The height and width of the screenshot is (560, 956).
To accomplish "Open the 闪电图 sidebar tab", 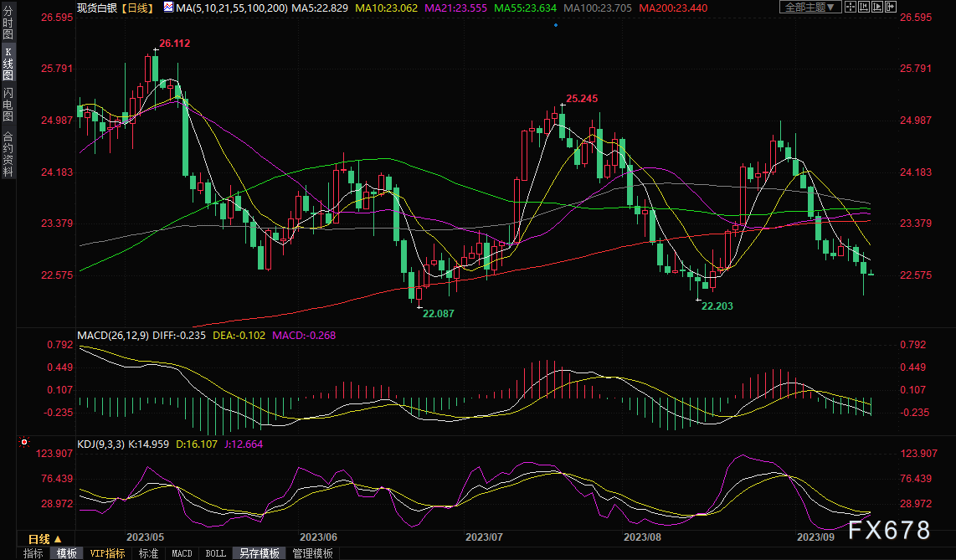I will pyautogui.click(x=8, y=104).
